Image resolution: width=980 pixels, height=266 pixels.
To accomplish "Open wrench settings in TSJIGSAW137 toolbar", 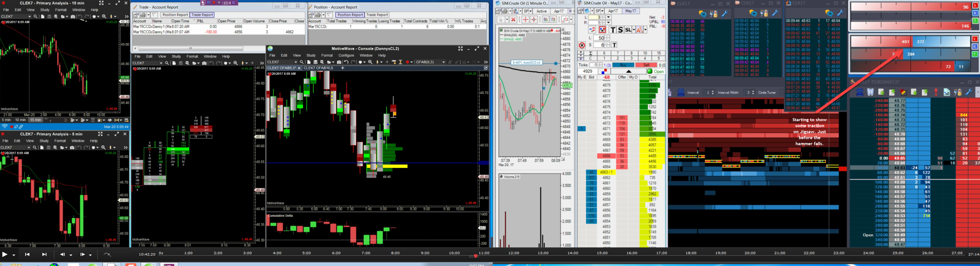I will (969, 92).
